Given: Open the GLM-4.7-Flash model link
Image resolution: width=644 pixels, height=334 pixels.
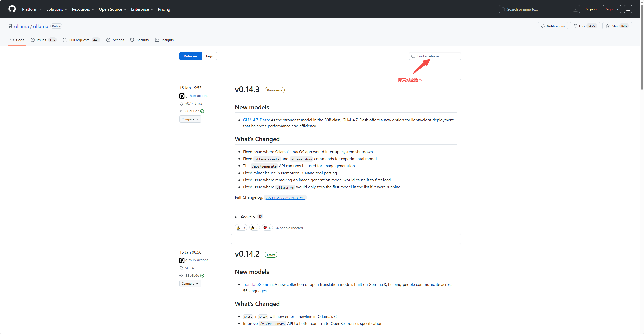Looking at the screenshot, I should (256, 120).
